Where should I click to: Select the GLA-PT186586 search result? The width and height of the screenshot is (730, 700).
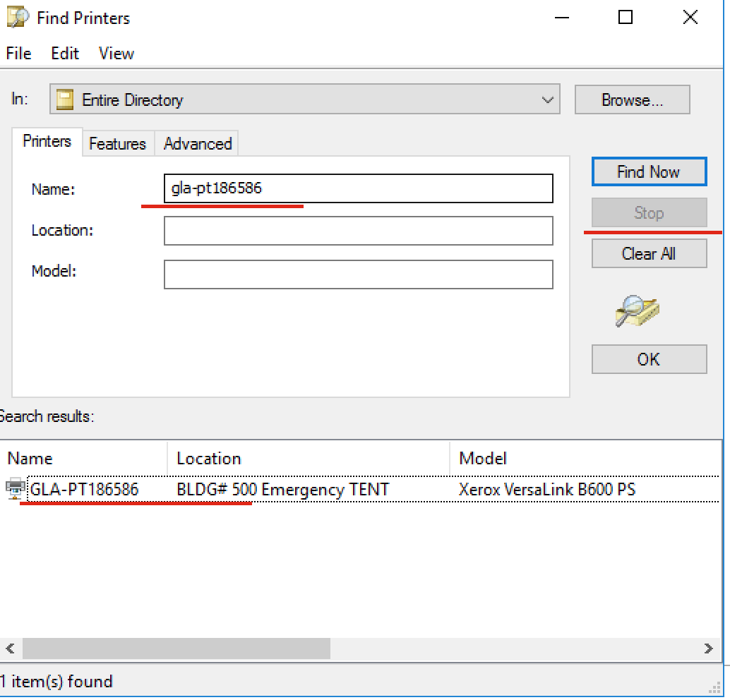pos(84,489)
